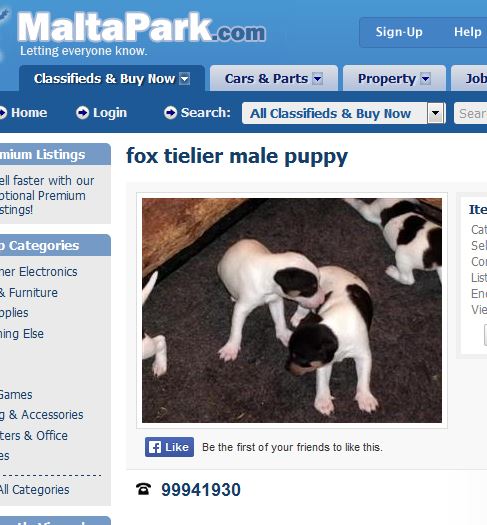Expand Cars & Parts tab arrow
Screen dimensions: 487x525
[x=317, y=79]
